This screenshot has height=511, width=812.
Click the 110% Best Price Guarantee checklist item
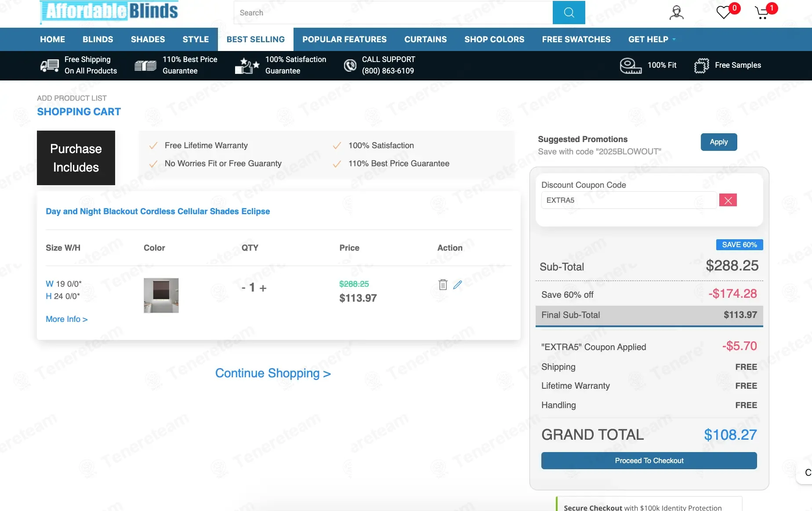(399, 164)
